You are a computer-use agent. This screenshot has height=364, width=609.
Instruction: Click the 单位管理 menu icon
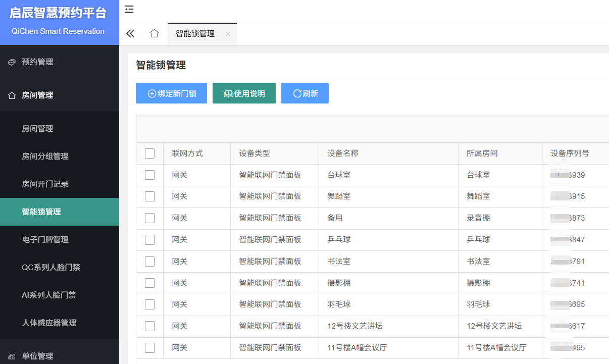pos(12,356)
